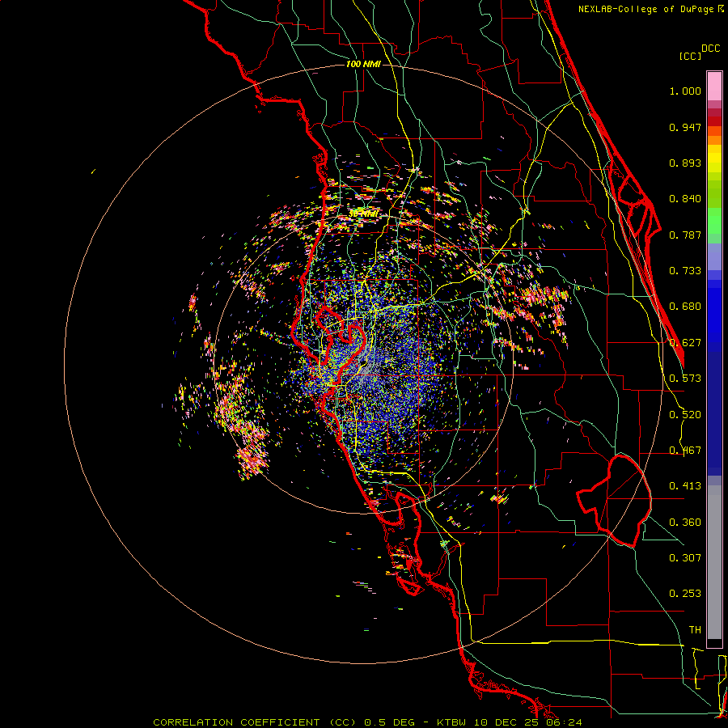The height and width of the screenshot is (728, 728).
Task: Click the 100 NMI range ring label
Action: coord(363,64)
